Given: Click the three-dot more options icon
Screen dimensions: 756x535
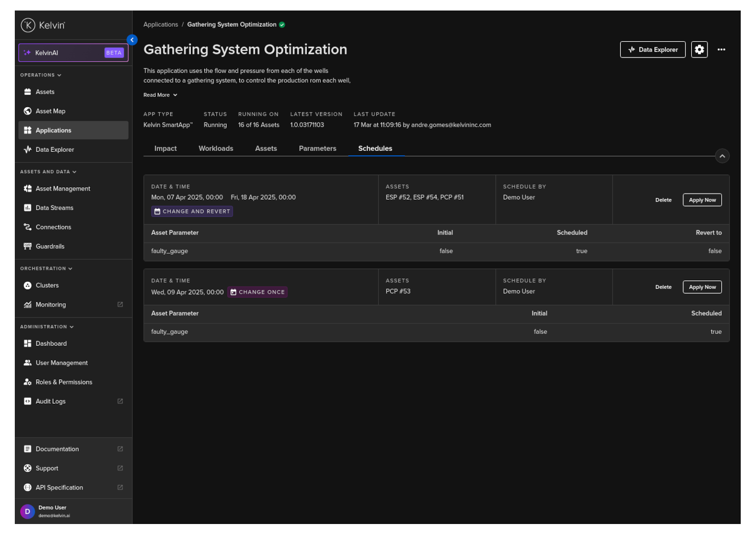Looking at the screenshot, I should (x=721, y=50).
